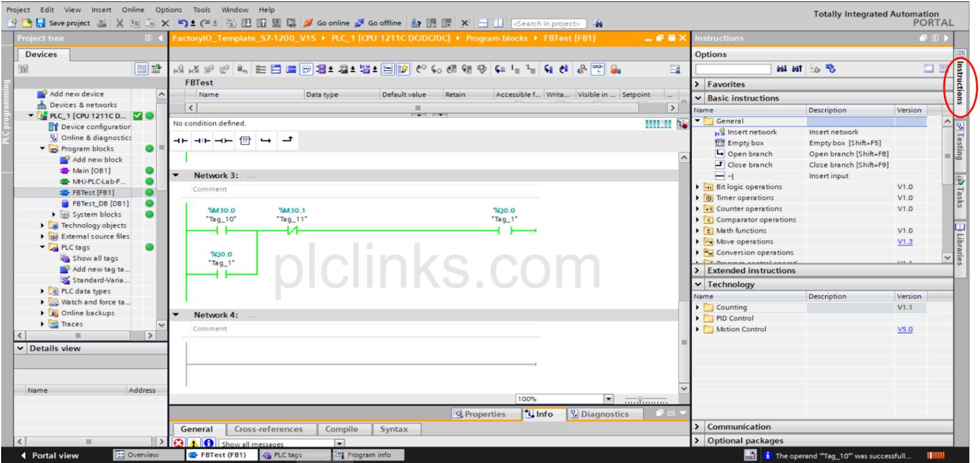980x463 pixels.
Task: Click the undo arrow icon
Action: coord(183,23)
